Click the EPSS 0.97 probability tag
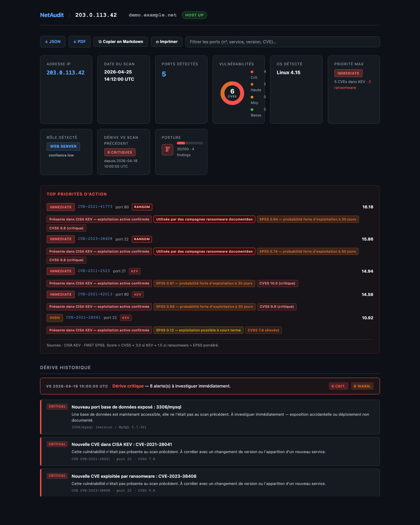 pos(204,283)
